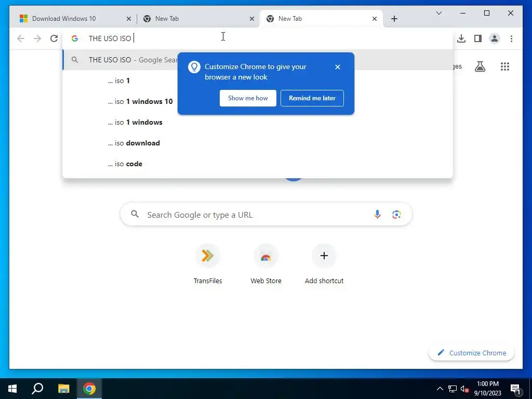Image resolution: width=532 pixels, height=399 pixels.
Task: Open the Search Labs flask icon
Action: click(x=480, y=66)
